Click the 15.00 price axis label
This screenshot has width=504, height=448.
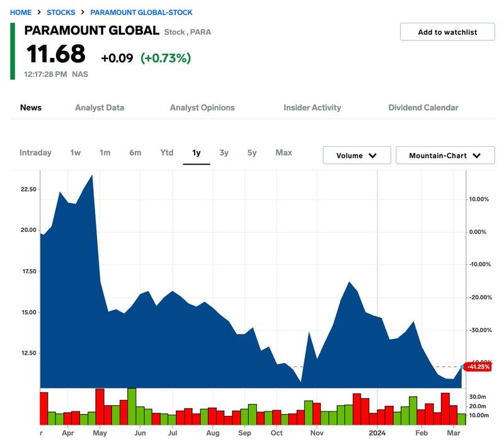click(29, 313)
